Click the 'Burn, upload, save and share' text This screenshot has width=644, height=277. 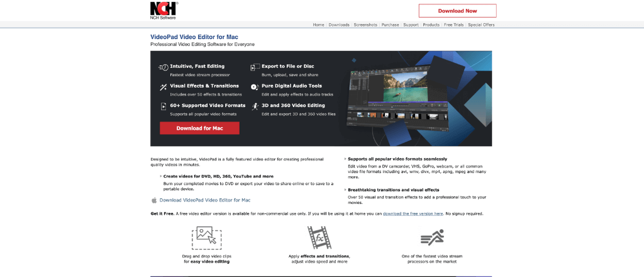click(290, 75)
